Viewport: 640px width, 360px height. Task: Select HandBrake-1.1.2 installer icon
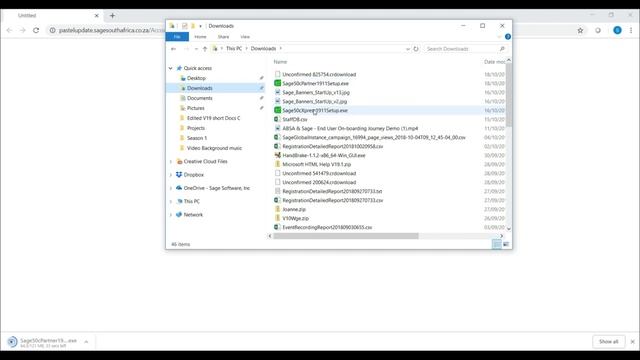pos(278,155)
